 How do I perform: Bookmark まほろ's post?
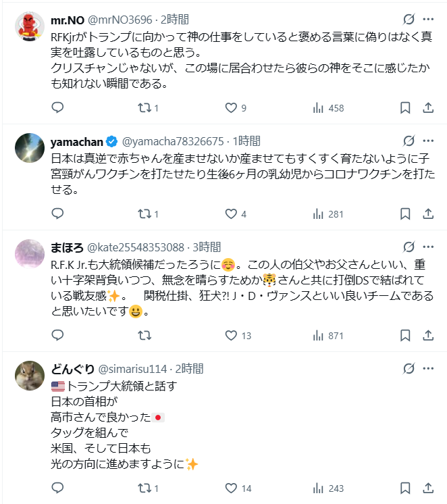[404, 336]
